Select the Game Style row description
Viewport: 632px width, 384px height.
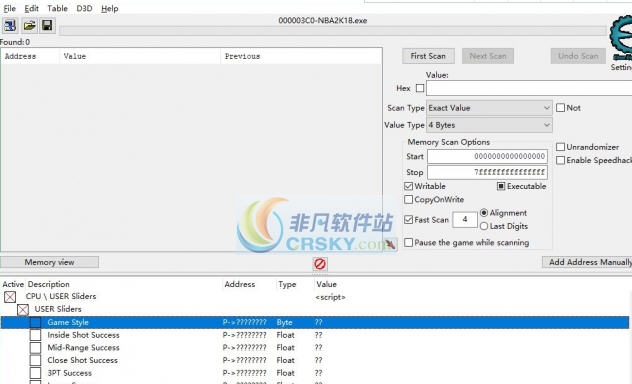(68, 322)
